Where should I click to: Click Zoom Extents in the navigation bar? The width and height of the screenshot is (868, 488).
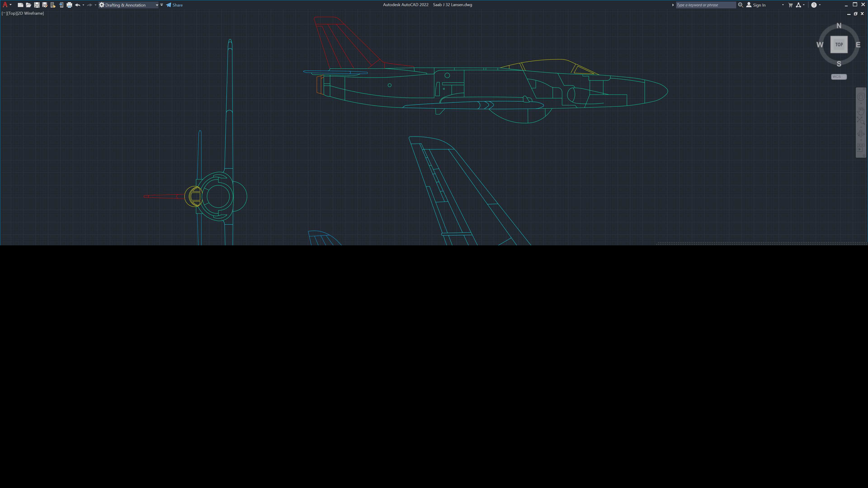(x=861, y=121)
